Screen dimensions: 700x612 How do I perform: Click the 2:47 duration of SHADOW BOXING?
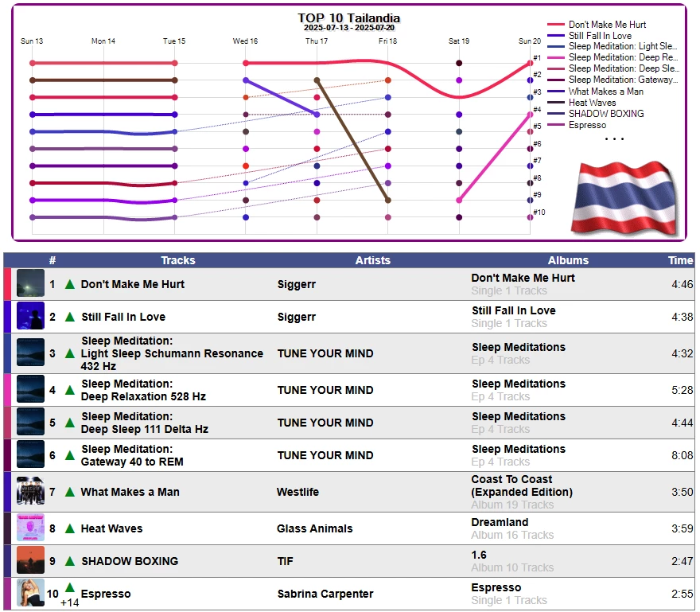(682, 561)
